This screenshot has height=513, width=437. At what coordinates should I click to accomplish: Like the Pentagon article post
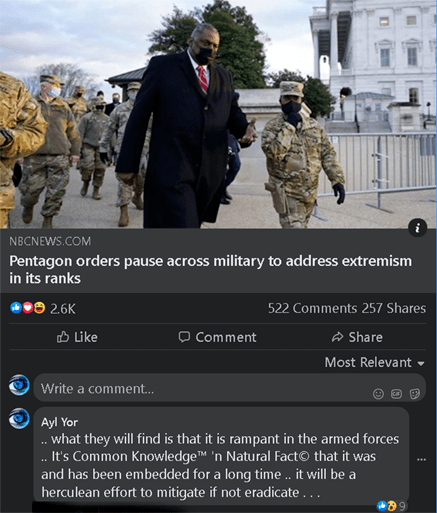[77, 337]
